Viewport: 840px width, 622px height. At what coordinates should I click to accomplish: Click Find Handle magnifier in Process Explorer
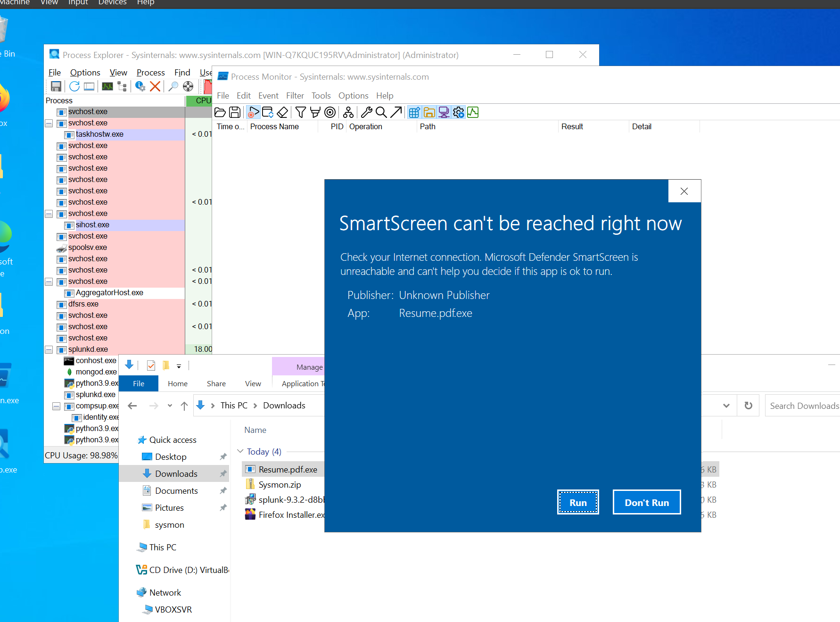click(x=173, y=86)
